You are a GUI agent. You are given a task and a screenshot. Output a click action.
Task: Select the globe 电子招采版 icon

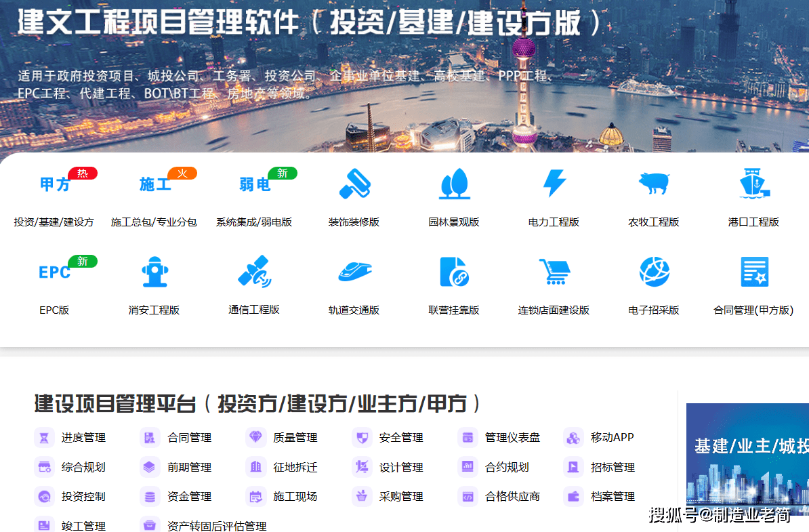click(655, 271)
